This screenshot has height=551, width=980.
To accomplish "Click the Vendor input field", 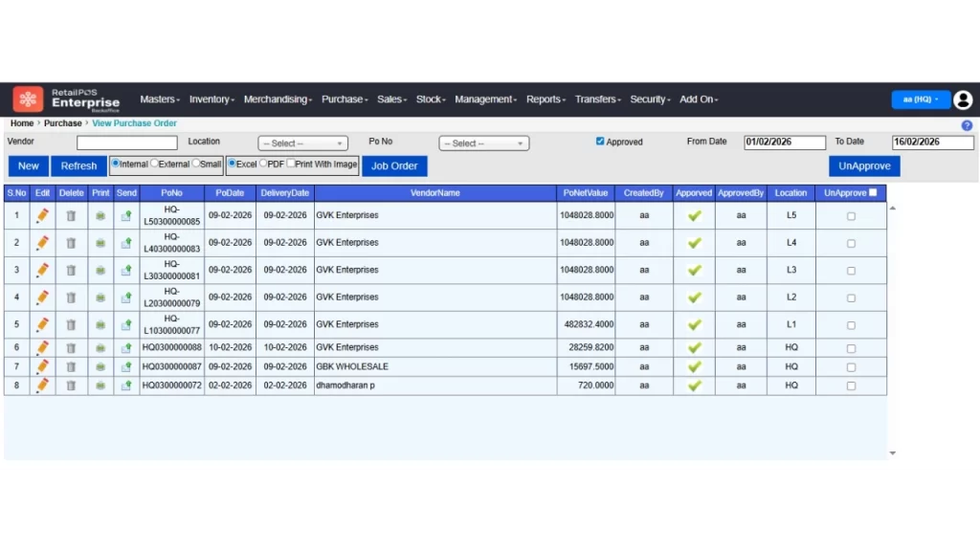I will click(x=127, y=143).
